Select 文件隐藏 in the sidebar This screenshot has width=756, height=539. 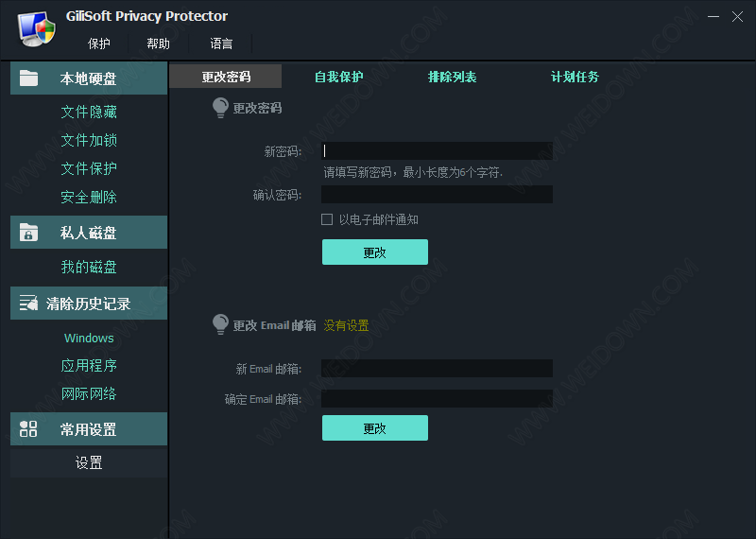point(89,112)
